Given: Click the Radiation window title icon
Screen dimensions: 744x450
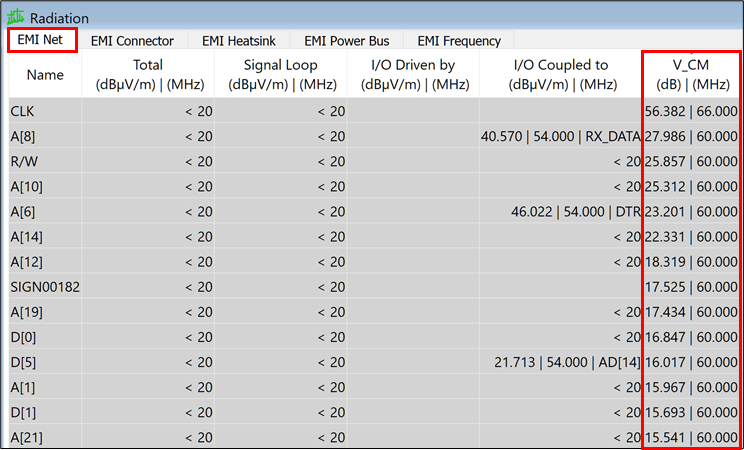Looking at the screenshot, I should click(x=14, y=17).
